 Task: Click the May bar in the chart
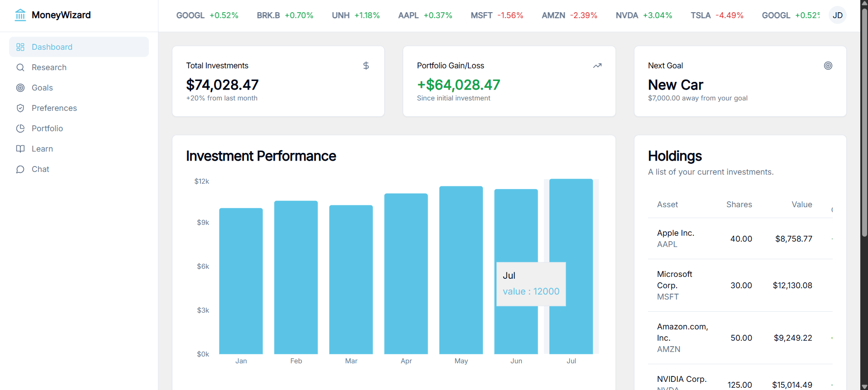[461, 270]
